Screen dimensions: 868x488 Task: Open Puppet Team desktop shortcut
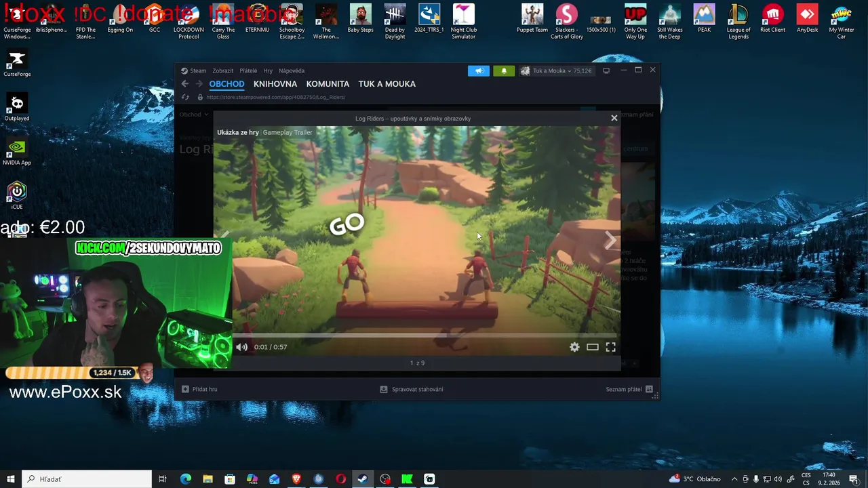click(532, 18)
